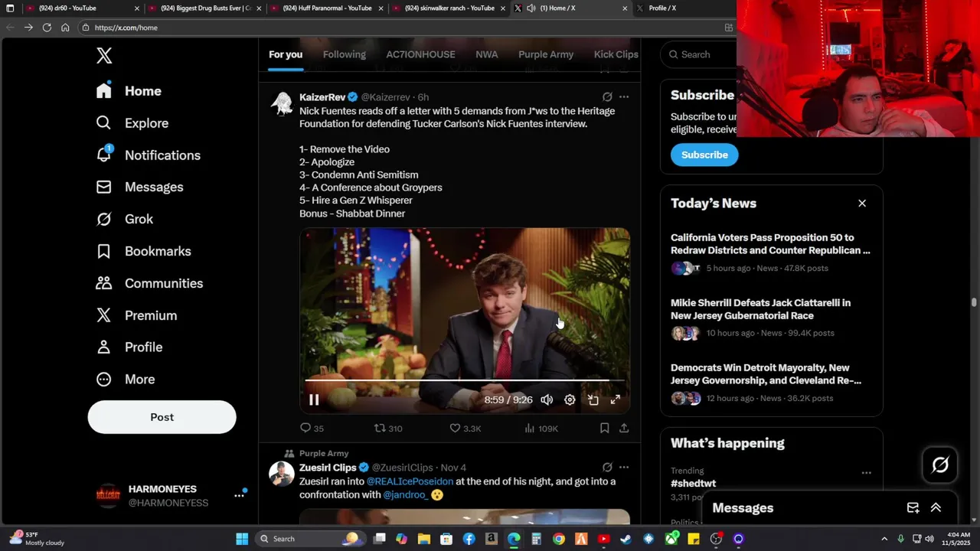Mute the video volume

(547, 399)
